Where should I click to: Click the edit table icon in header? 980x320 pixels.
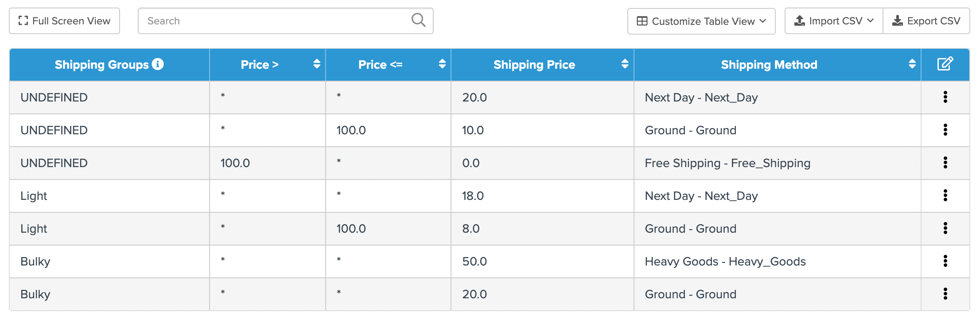click(x=945, y=64)
